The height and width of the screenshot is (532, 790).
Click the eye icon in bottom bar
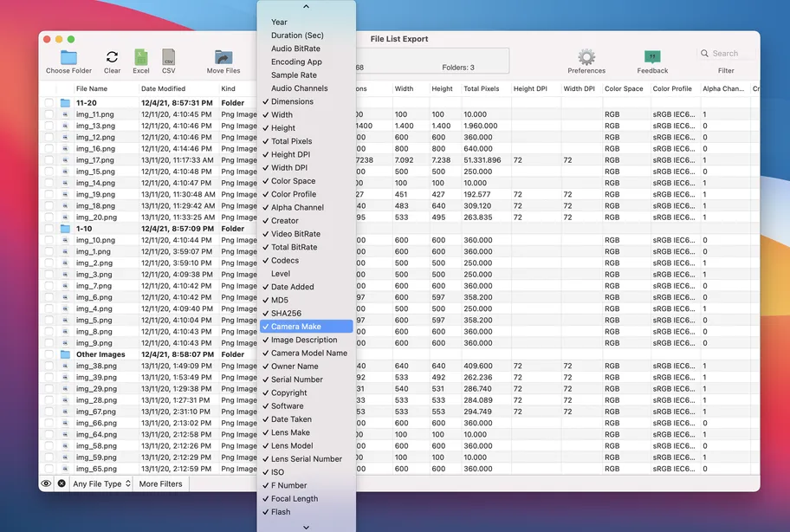pos(46,483)
